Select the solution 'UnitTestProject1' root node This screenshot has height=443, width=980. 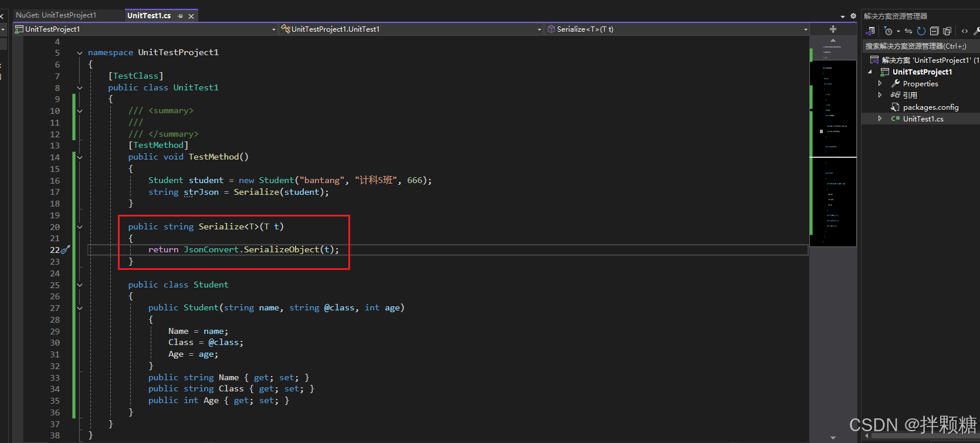(924, 60)
